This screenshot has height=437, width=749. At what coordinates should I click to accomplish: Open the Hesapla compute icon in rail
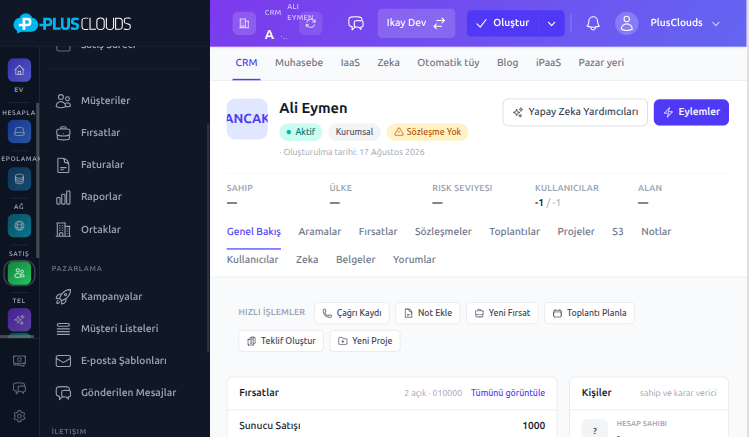coord(19,131)
